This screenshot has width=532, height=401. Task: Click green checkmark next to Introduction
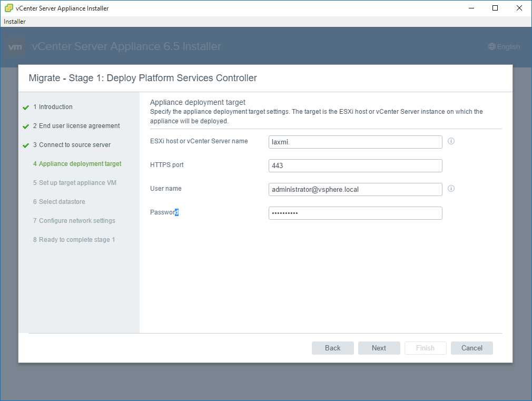pos(26,107)
